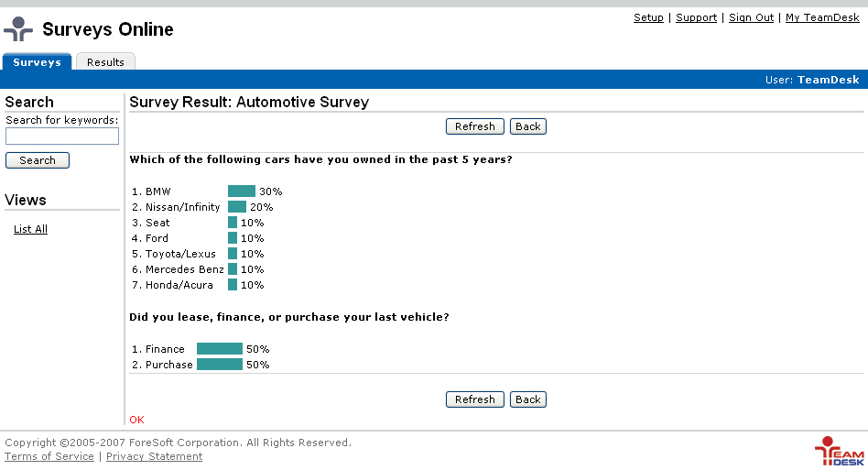Go to My TeamDesk

[822, 17]
